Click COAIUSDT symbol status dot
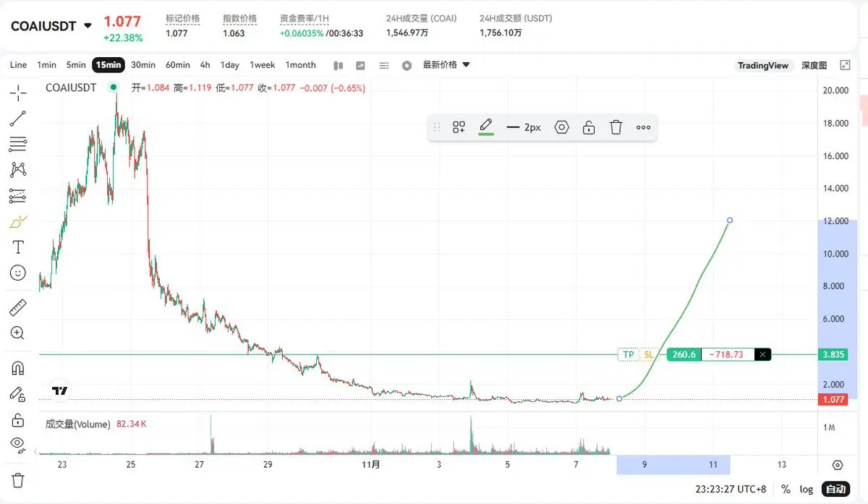The width and height of the screenshot is (868, 504). click(114, 87)
